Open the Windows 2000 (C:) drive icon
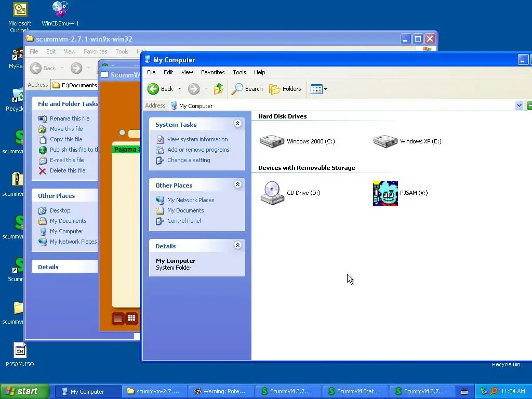The image size is (532, 399). (272, 141)
